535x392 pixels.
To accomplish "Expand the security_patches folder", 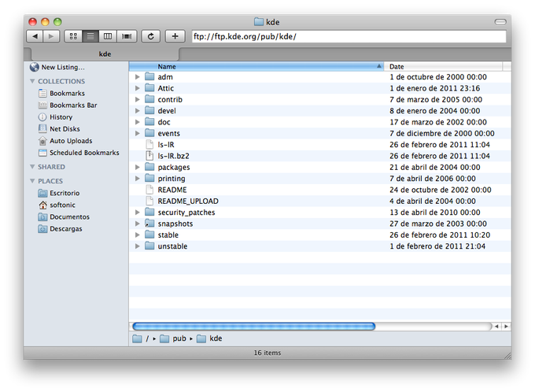I will pos(137,212).
